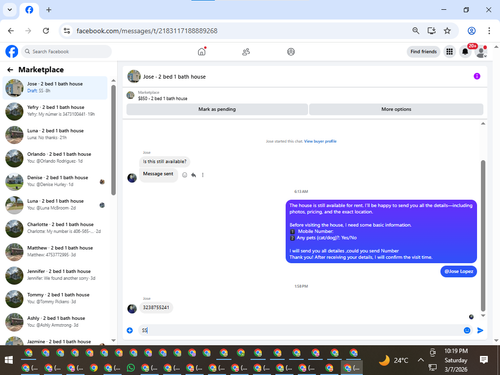
Task: Open the Windows notification center
Action: (x=484, y=360)
